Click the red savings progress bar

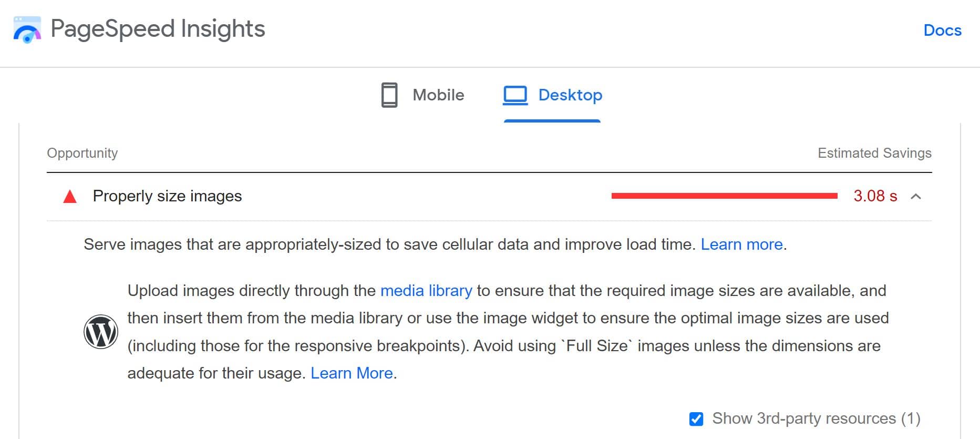point(725,196)
